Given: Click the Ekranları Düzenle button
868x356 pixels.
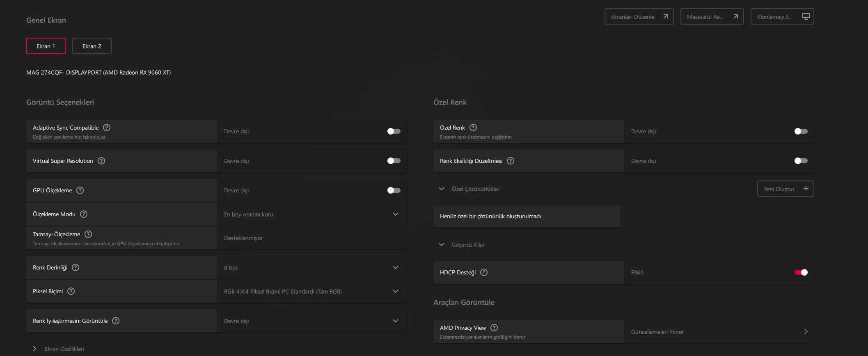Looking at the screenshot, I should click(639, 17).
